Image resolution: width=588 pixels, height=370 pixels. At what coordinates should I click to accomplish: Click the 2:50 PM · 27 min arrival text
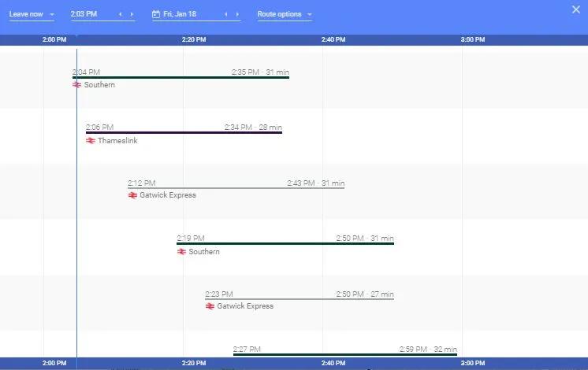tap(365, 294)
